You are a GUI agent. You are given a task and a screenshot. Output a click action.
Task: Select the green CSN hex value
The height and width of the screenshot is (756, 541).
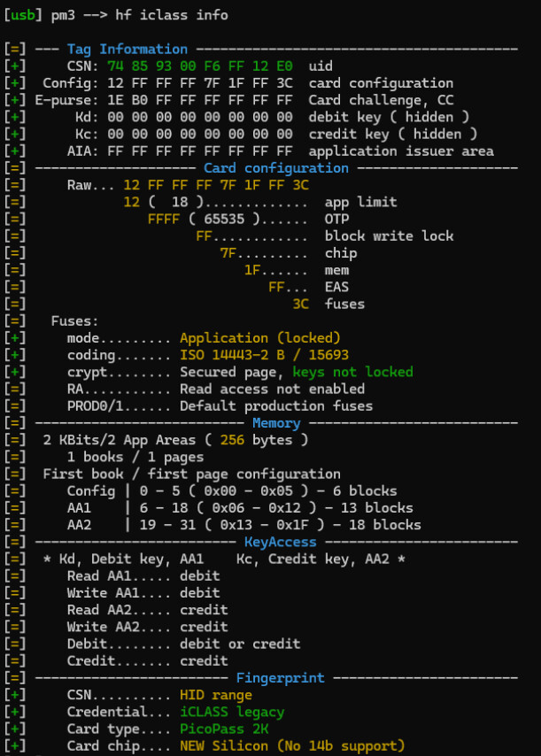pos(199,66)
